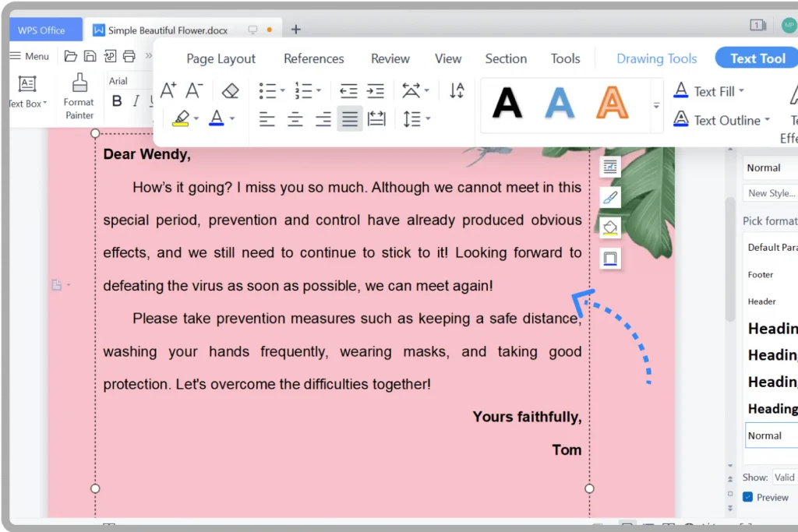Expand the Text Outline dropdown options

pyautogui.click(x=767, y=120)
